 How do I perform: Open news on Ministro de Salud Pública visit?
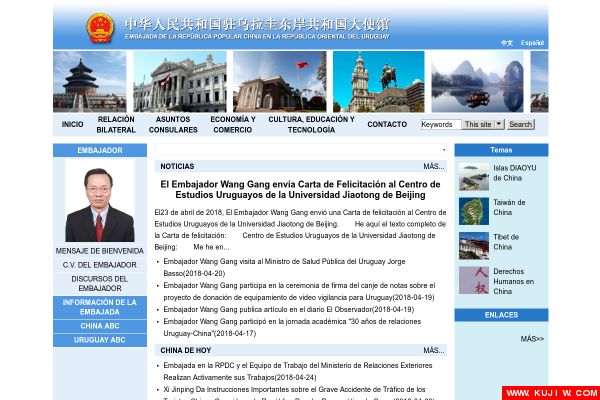tap(284, 268)
